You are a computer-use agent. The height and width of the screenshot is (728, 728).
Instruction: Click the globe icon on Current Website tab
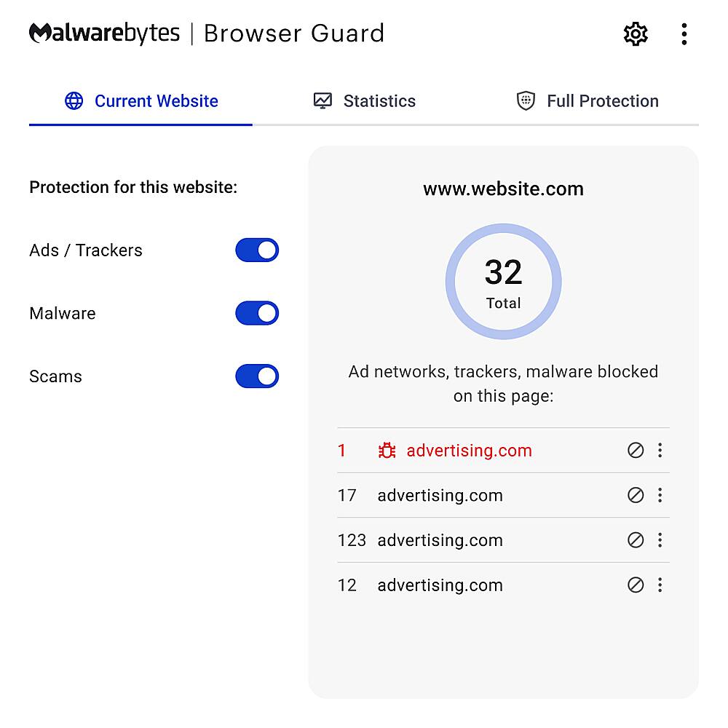pyautogui.click(x=74, y=100)
